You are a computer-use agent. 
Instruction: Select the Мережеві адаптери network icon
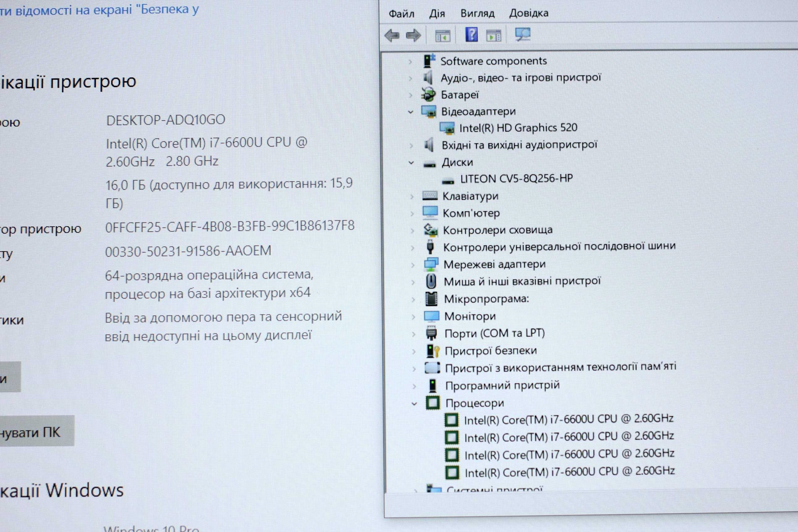[x=431, y=264]
